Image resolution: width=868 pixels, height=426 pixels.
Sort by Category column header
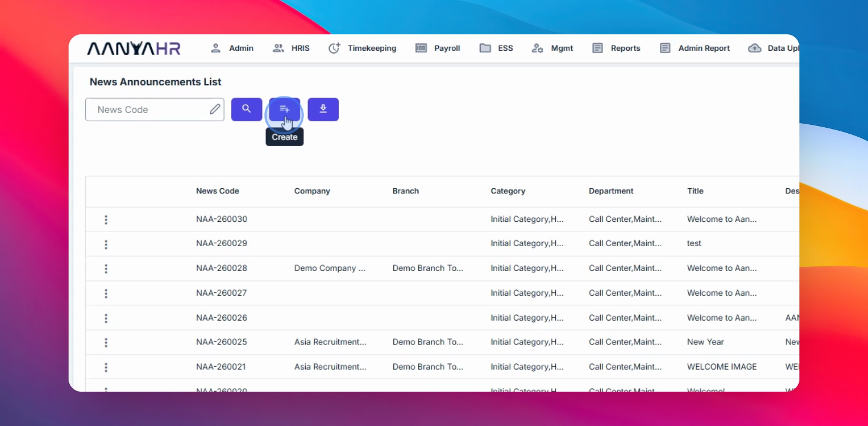click(x=508, y=191)
